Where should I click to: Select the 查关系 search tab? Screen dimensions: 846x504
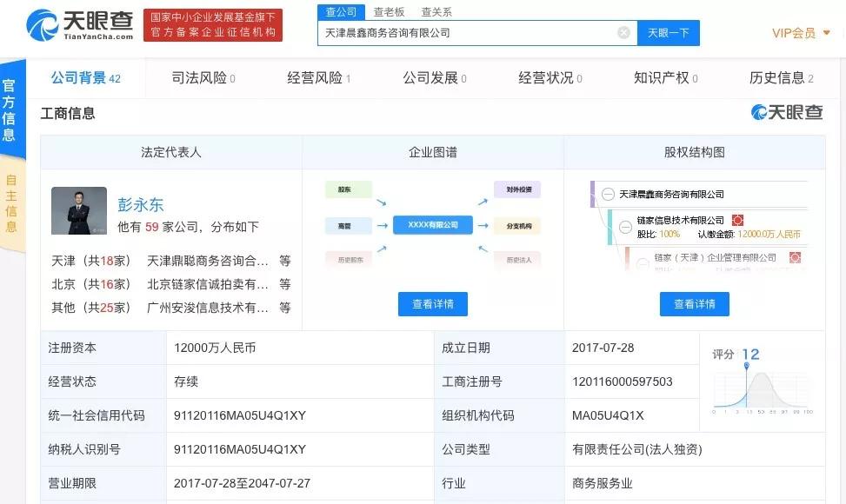click(x=436, y=12)
